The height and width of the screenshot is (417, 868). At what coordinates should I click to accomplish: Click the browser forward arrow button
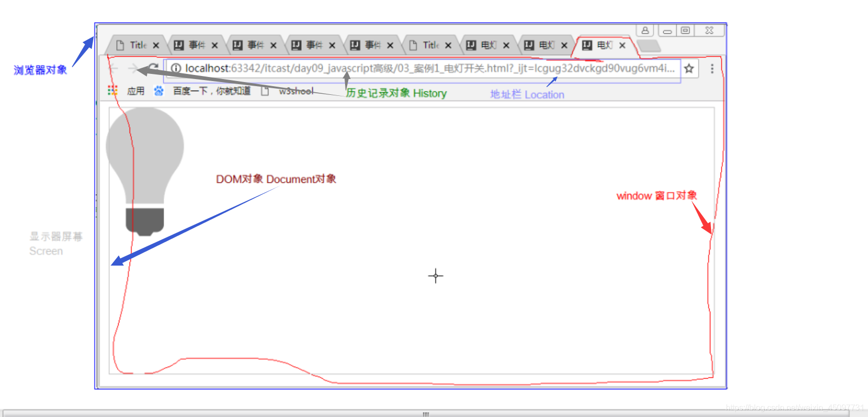134,68
